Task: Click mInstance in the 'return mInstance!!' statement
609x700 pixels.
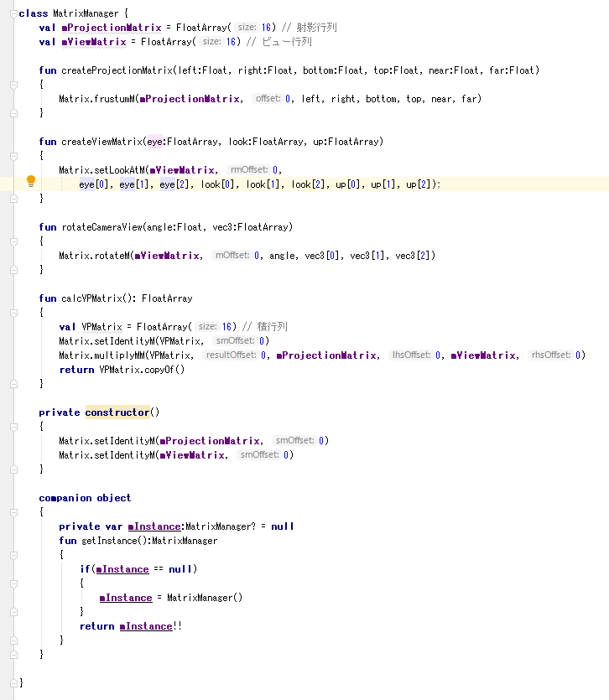Action: coord(146,627)
